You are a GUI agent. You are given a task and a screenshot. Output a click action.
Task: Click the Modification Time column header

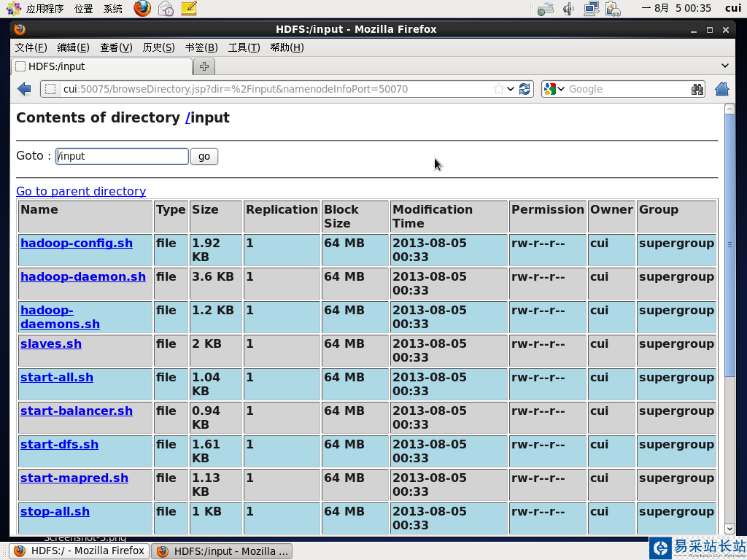click(449, 217)
